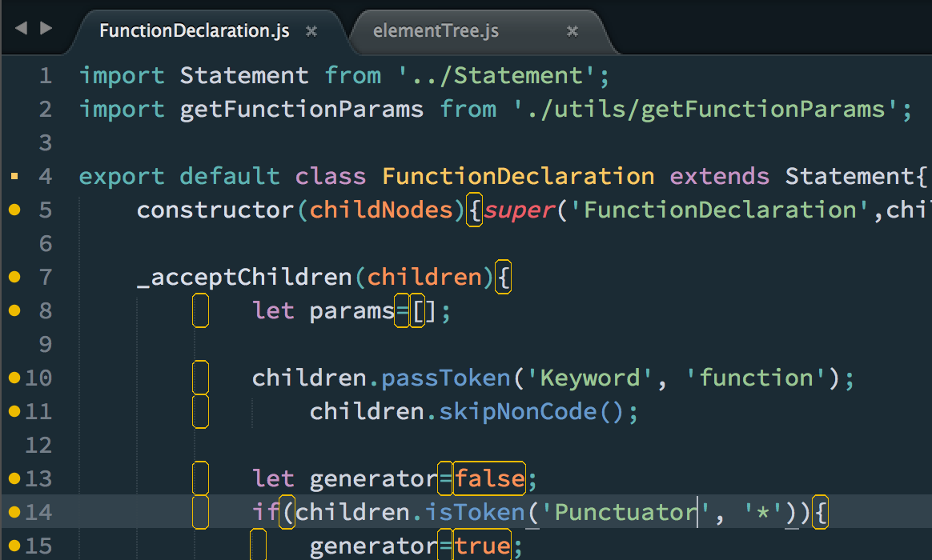Click the 'FunctionDeclaration' string on line 5

720,210
